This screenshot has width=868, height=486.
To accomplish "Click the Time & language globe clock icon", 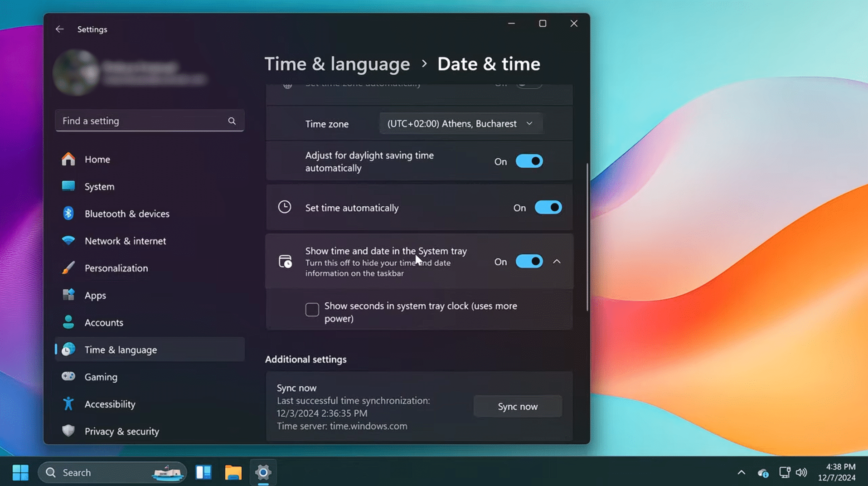I will pos(68,349).
